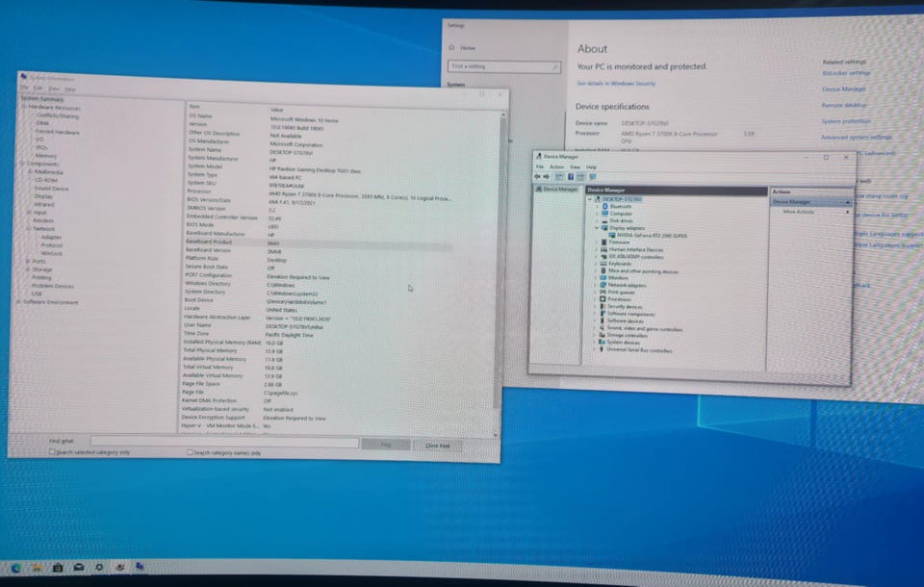Click the Advanced system settings link

(857, 138)
